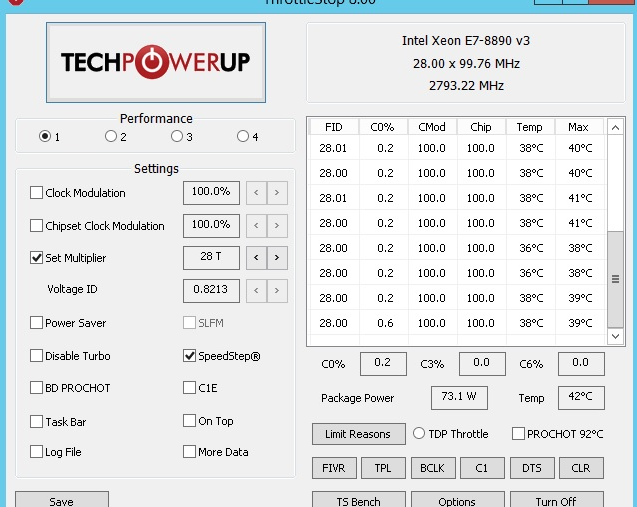Uncheck the SpeedStep option

pyautogui.click(x=189, y=355)
